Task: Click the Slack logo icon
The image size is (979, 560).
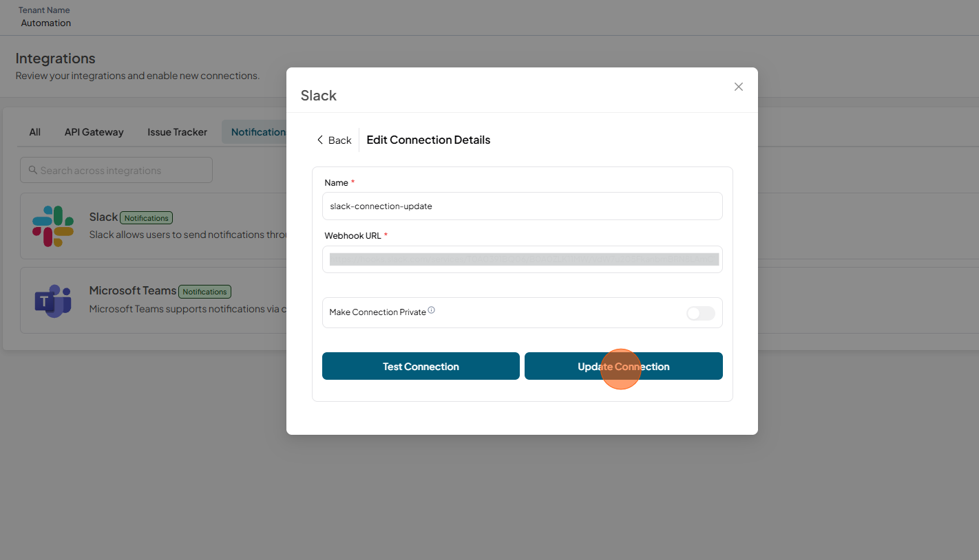Action: click(x=53, y=226)
